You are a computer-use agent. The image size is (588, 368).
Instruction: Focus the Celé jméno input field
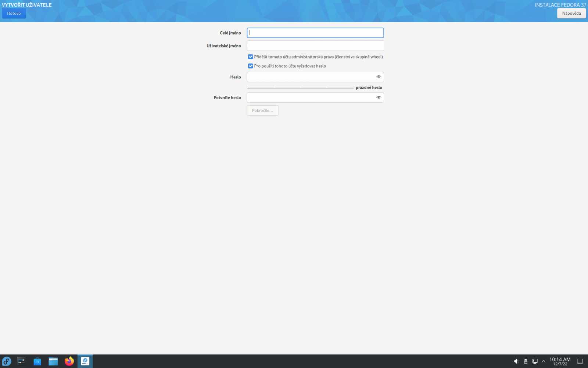click(315, 33)
